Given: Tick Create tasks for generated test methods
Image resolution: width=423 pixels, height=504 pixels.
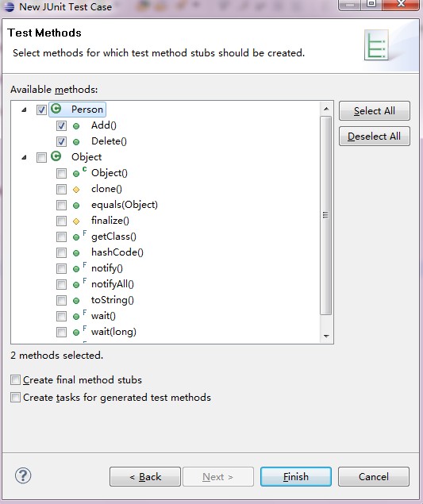Looking at the screenshot, I should click(x=15, y=398).
